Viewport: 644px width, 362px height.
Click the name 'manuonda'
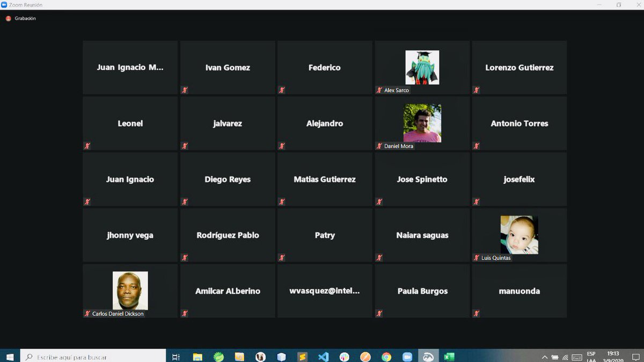(519, 291)
